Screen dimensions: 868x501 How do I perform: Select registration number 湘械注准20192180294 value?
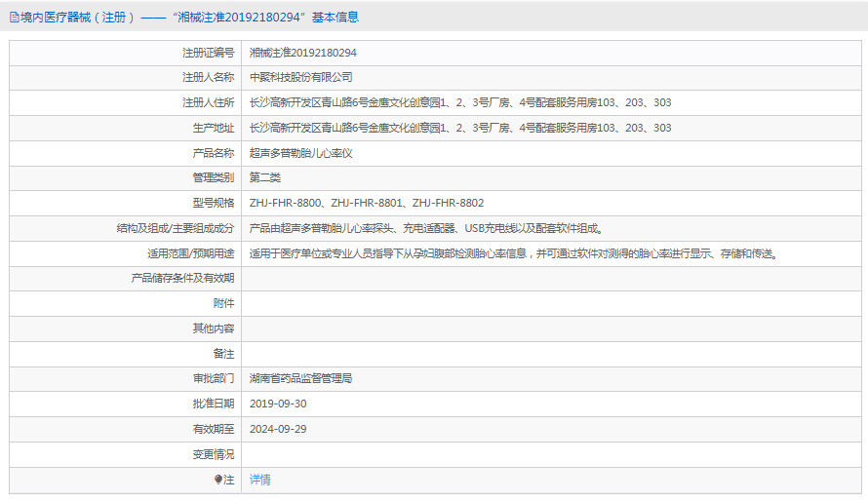tap(302, 53)
